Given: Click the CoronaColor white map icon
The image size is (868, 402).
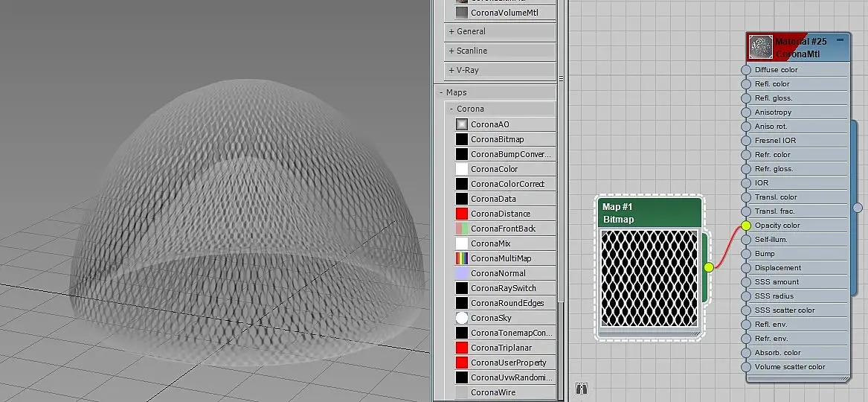Looking at the screenshot, I should 462,169.
